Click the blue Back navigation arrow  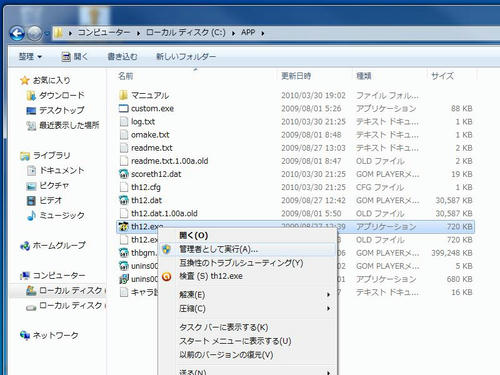pyautogui.click(x=17, y=33)
